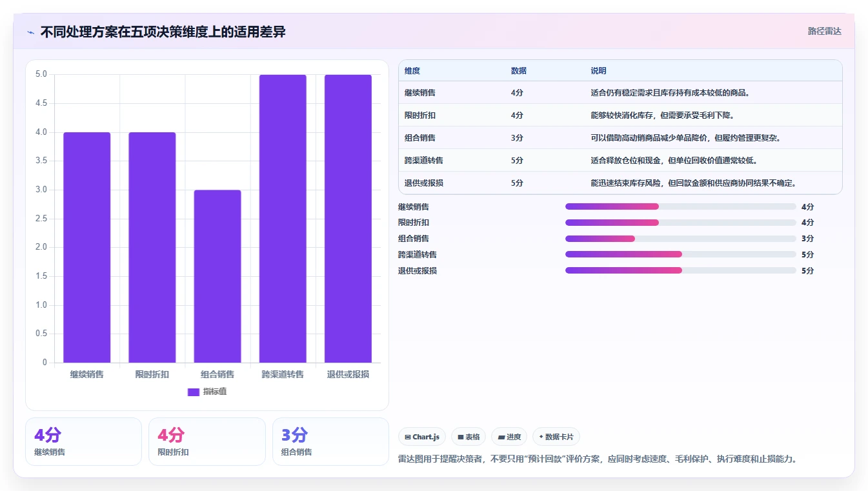This screenshot has height=491, width=868.
Task: Click the 跨渠道转售 x-axis label
Action: 283,374
